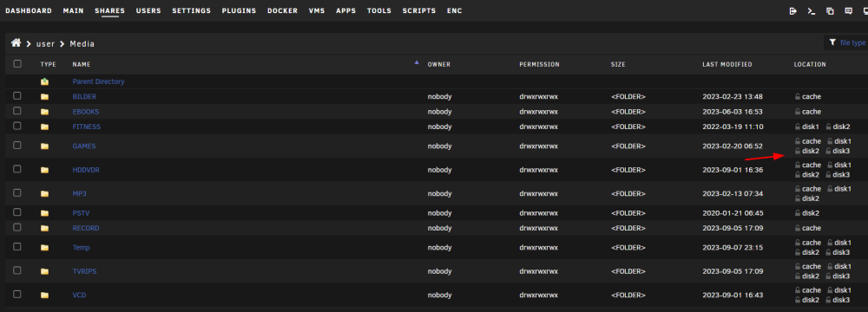Image resolution: width=868 pixels, height=312 pixels.
Task: Click the date 2020-01-21 06:45
Action: coord(733,213)
